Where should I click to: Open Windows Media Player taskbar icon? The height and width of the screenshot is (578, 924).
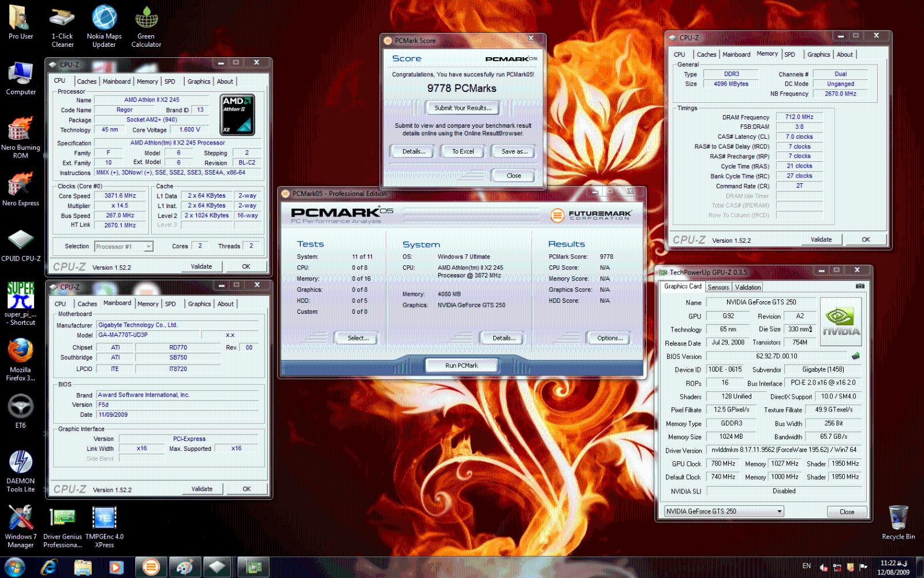click(x=116, y=567)
